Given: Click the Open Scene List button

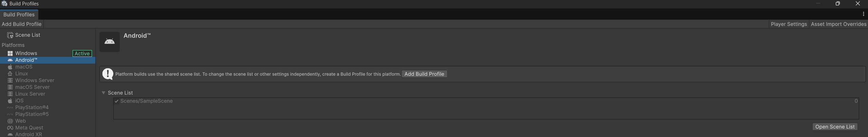Looking at the screenshot, I should [x=835, y=127].
